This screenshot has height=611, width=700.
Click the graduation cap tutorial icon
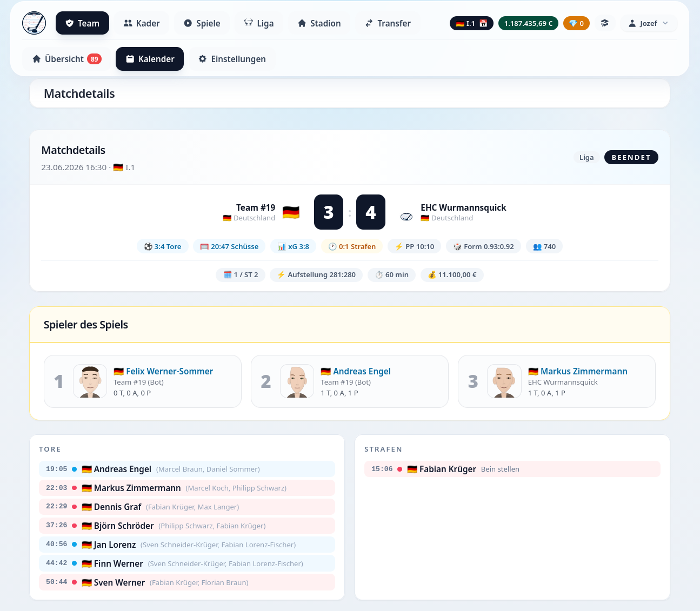pyautogui.click(x=604, y=23)
